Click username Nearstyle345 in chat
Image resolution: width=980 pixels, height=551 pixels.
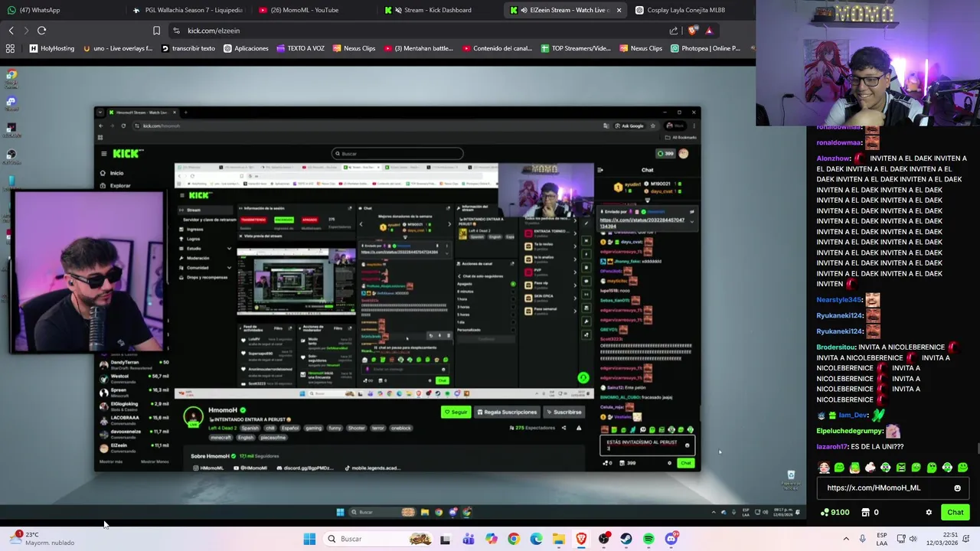[x=839, y=300]
